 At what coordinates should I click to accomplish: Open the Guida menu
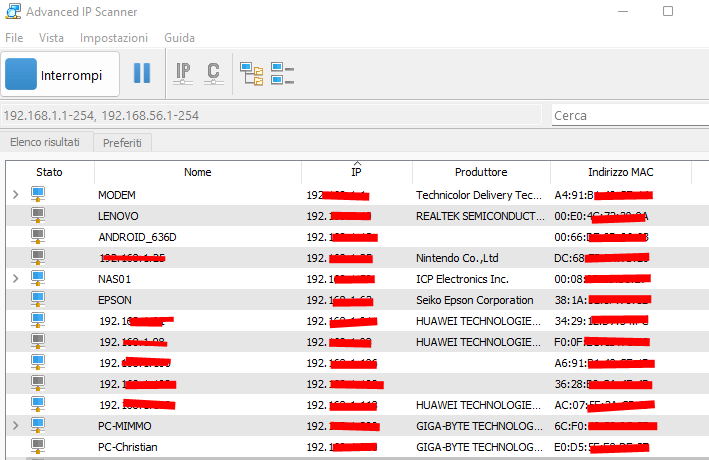point(180,38)
